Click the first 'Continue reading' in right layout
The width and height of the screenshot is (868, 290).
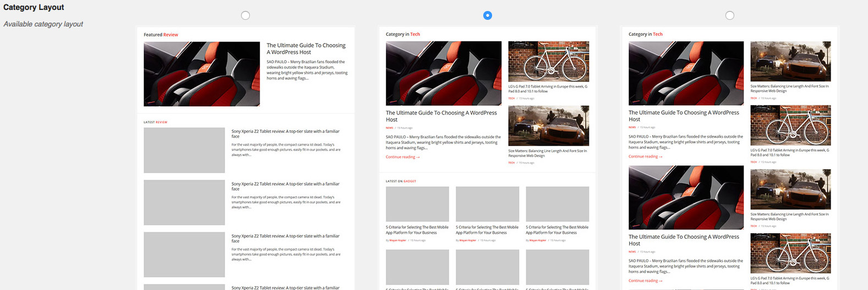coord(645,157)
